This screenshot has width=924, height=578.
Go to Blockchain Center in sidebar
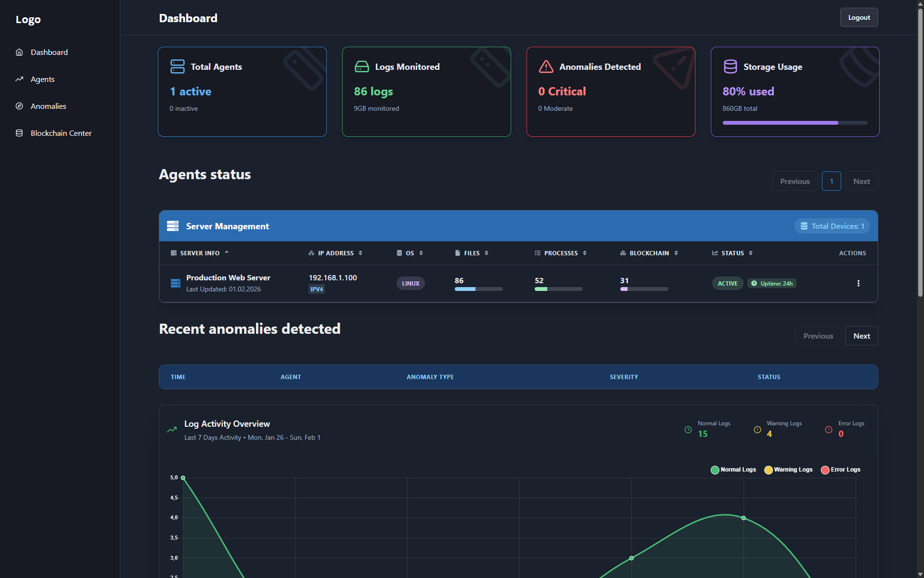pos(61,133)
